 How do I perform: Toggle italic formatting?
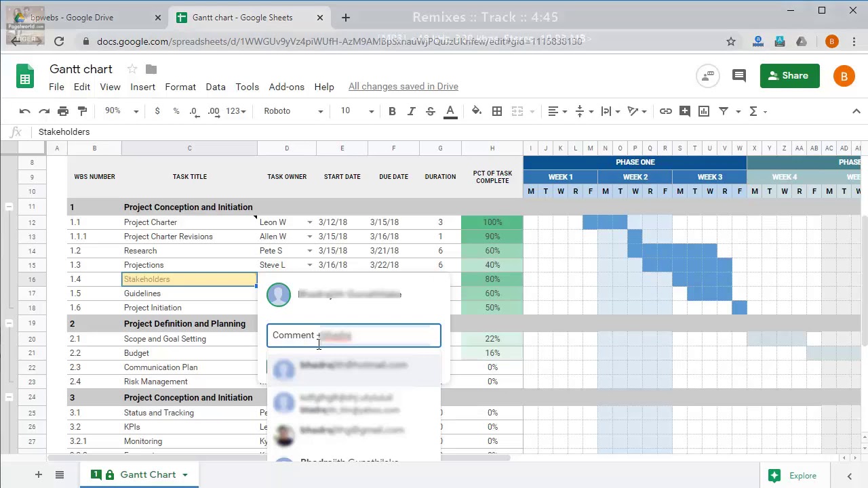coord(411,111)
